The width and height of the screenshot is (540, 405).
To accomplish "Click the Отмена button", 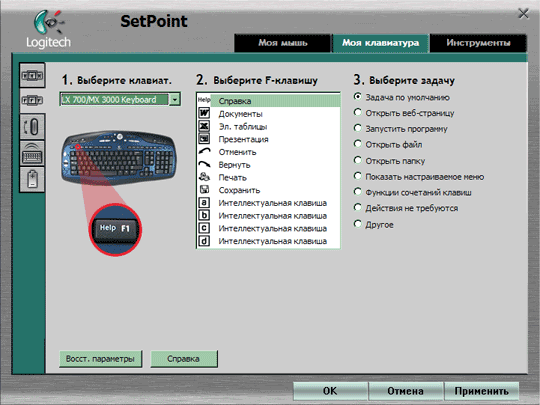I will pos(405,391).
